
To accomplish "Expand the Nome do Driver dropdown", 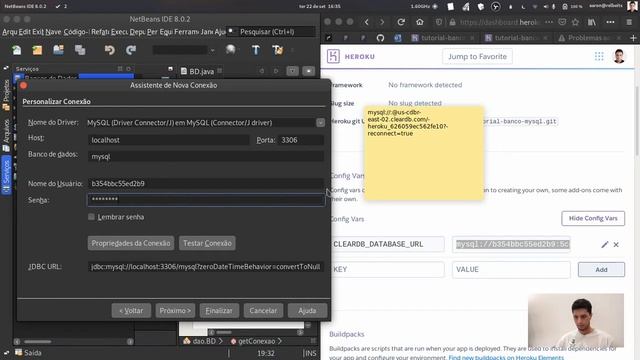I will (320, 122).
